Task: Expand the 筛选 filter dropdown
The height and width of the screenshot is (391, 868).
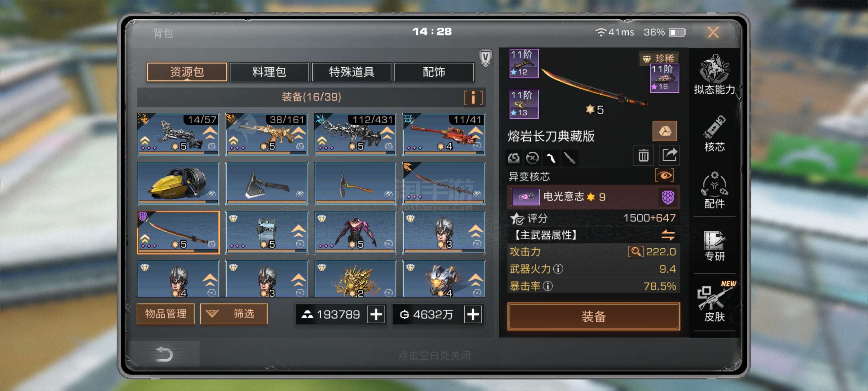Action: 234,314
